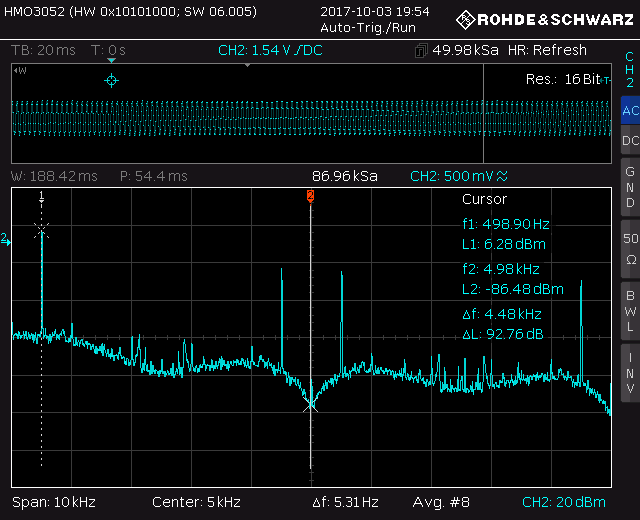Click the channel 2 ground level marker
The width and height of the screenshot is (640, 520).
tap(5, 239)
